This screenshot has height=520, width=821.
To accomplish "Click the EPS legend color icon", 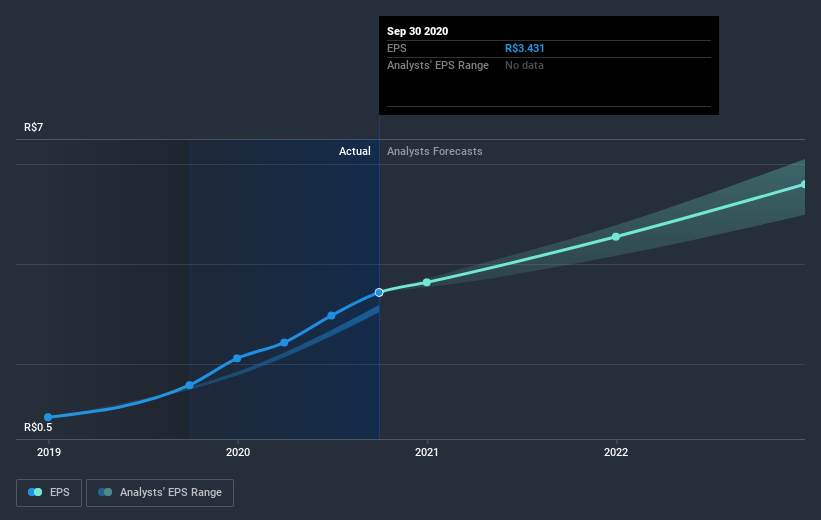I will tap(35, 492).
